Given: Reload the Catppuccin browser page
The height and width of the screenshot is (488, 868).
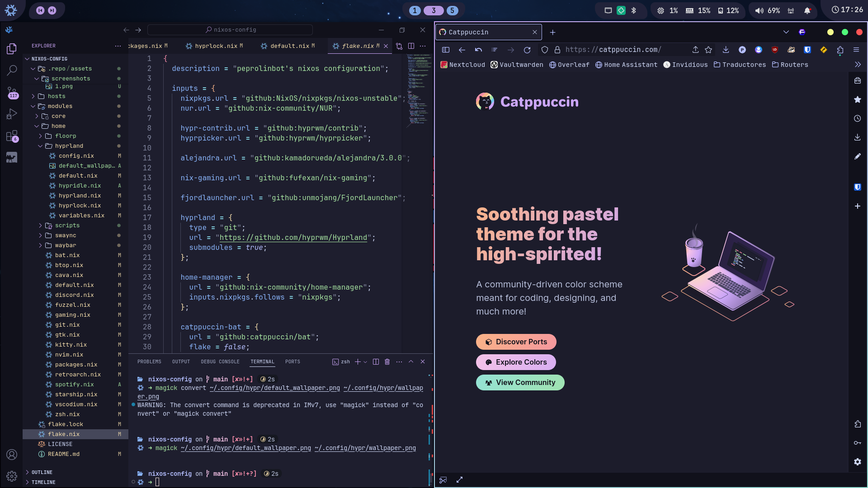Looking at the screenshot, I should [x=527, y=50].
